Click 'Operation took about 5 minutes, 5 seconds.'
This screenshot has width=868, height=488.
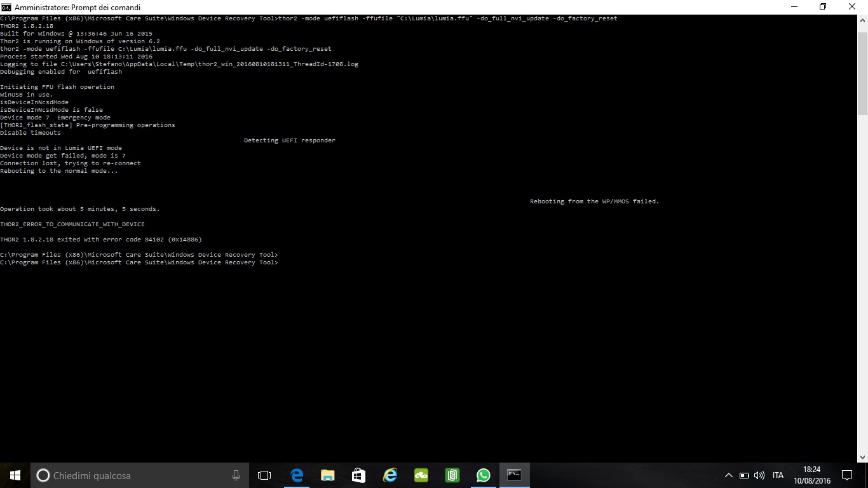pos(80,209)
